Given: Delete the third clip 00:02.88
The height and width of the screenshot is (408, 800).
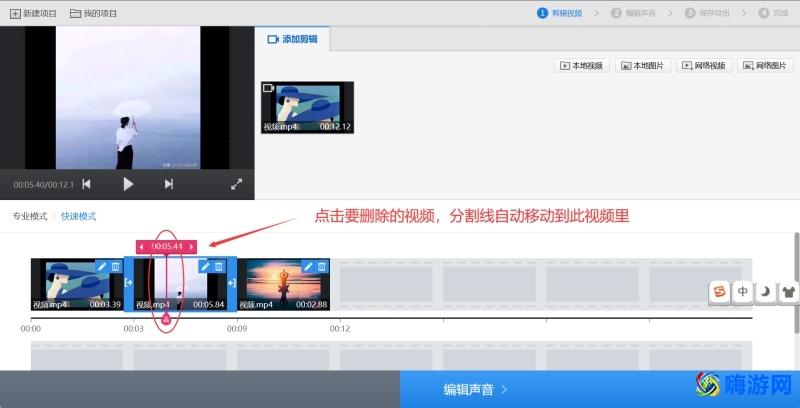Looking at the screenshot, I should pyautogui.click(x=322, y=266).
